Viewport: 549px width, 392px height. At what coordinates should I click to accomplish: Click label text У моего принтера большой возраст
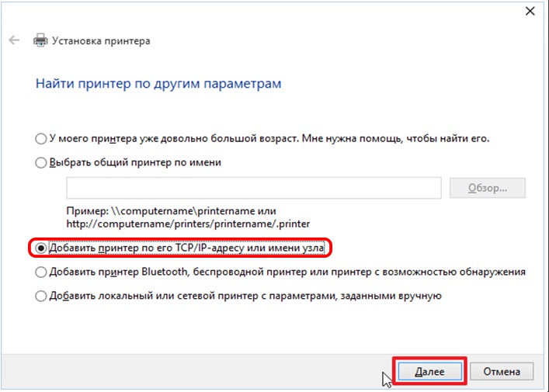point(269,139)
